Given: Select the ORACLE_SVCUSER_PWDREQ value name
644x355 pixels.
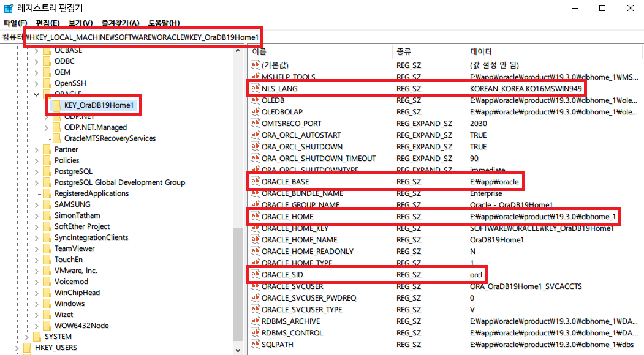Looking at the screenshot, I should tap(309, 298).
